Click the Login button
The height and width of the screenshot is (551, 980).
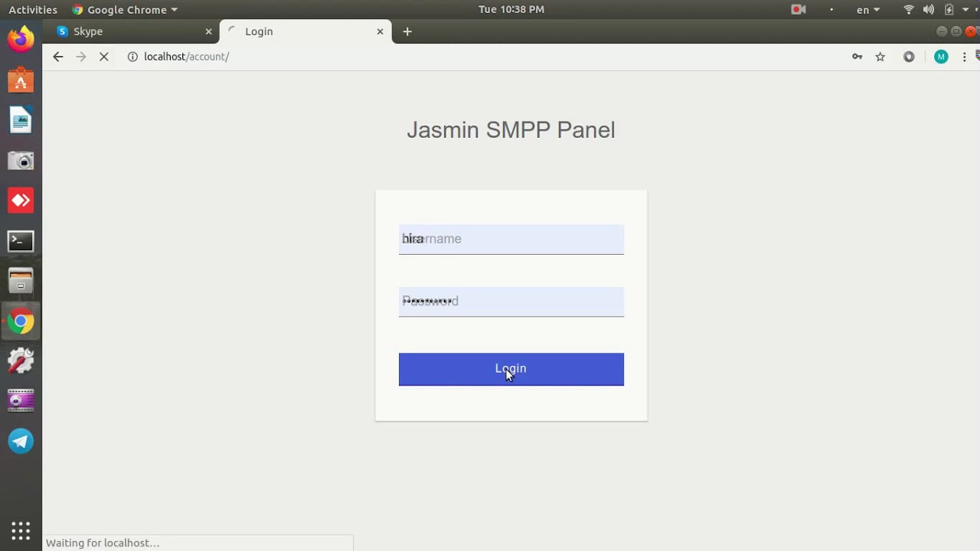pos(511,369)
